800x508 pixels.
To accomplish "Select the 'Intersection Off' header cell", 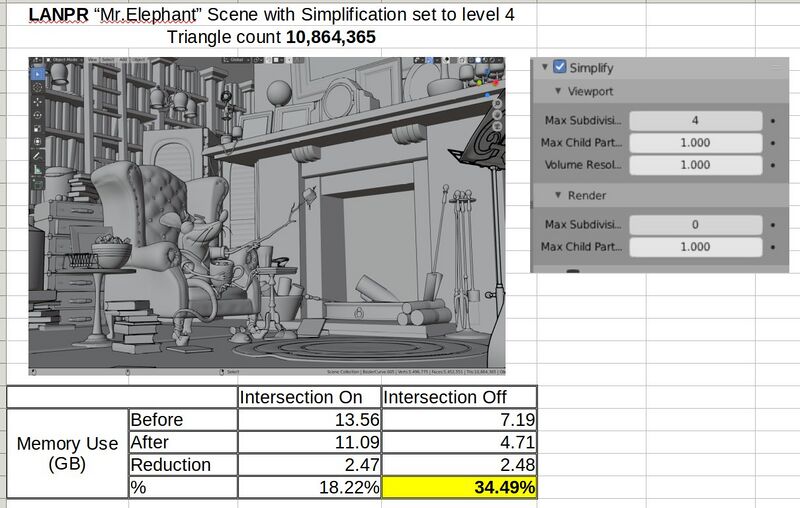I will coord(459,397).
